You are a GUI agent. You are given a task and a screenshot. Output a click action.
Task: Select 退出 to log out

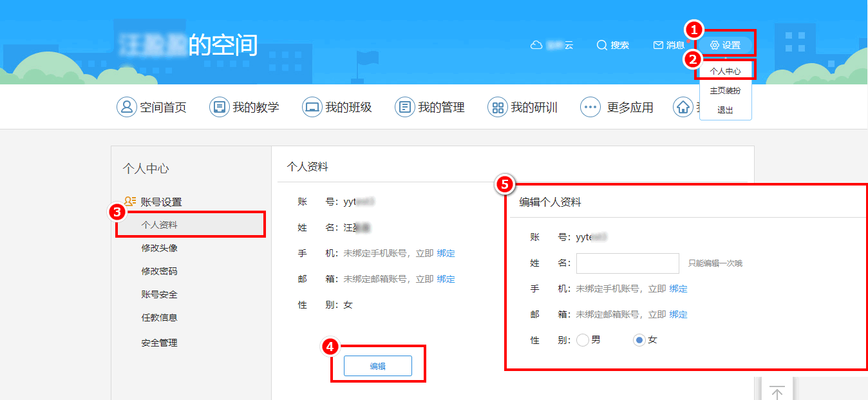tap(725, 110)
